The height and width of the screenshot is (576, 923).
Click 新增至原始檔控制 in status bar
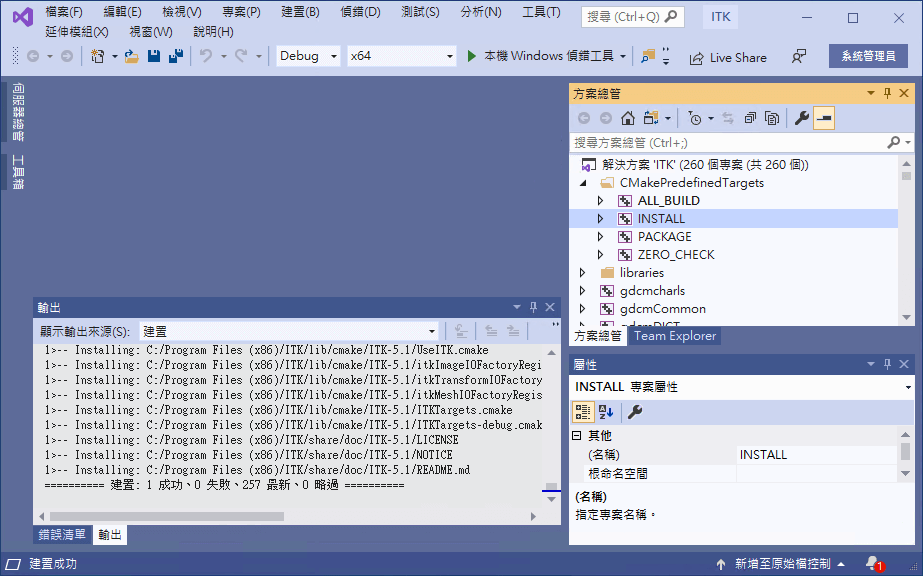click(782, 564)
